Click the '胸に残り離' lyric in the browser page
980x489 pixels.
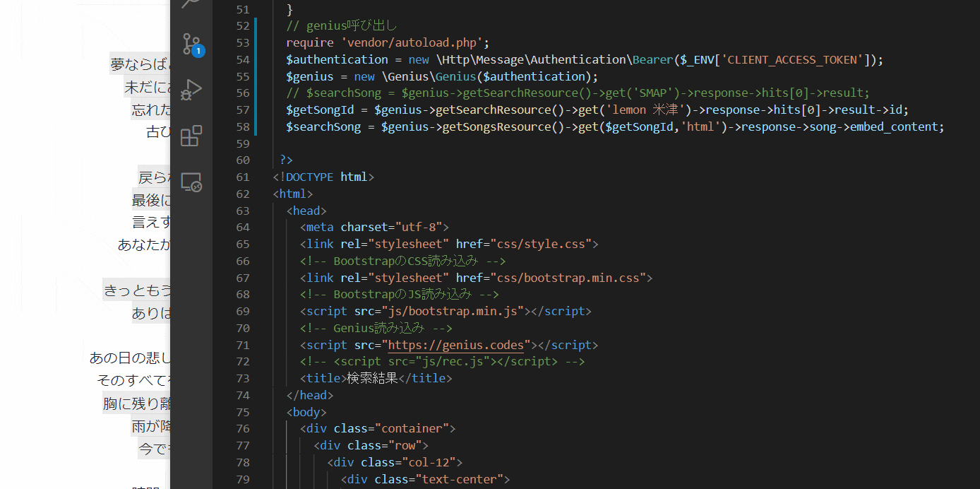(x=137, y=403)
